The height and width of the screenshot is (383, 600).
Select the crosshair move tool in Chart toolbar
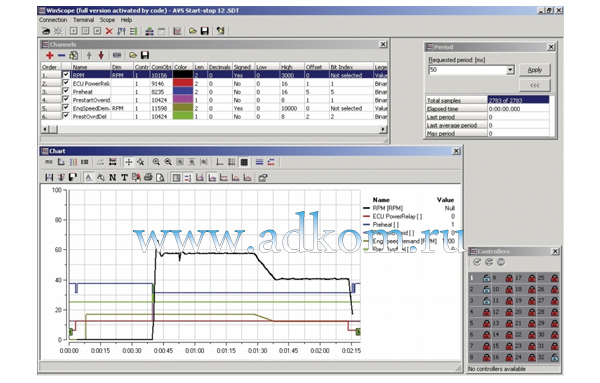129,162
